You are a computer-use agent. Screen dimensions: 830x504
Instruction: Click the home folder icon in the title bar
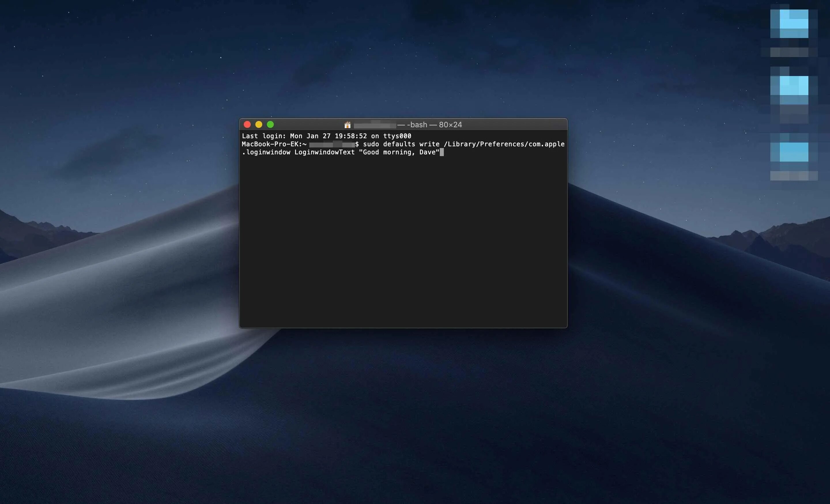(x=347, y=125)
